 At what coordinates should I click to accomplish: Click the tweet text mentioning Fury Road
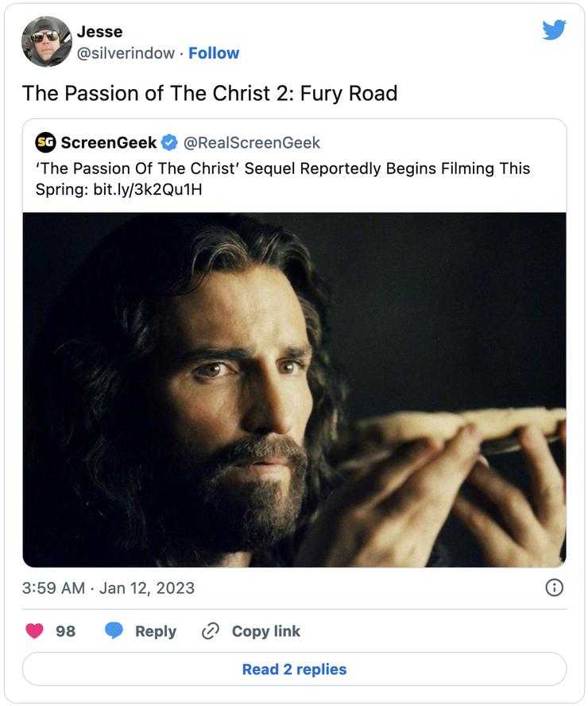(x=210, y=93)
